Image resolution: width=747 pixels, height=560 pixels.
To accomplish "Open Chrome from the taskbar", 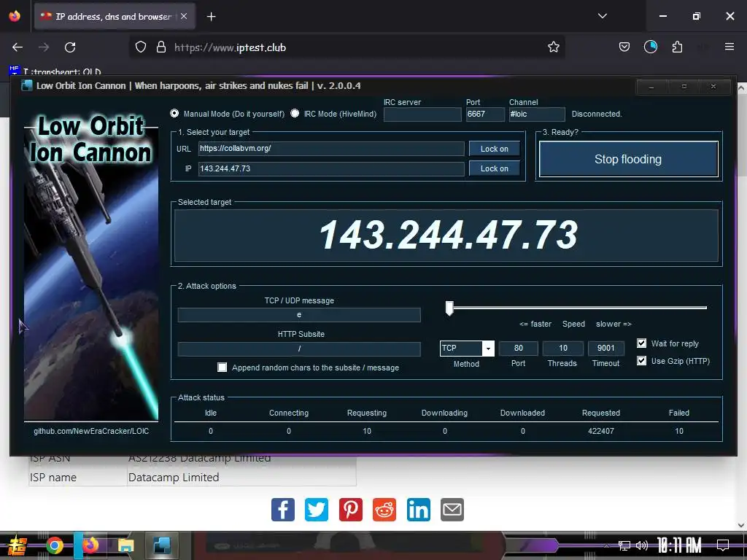I will 55,545.
